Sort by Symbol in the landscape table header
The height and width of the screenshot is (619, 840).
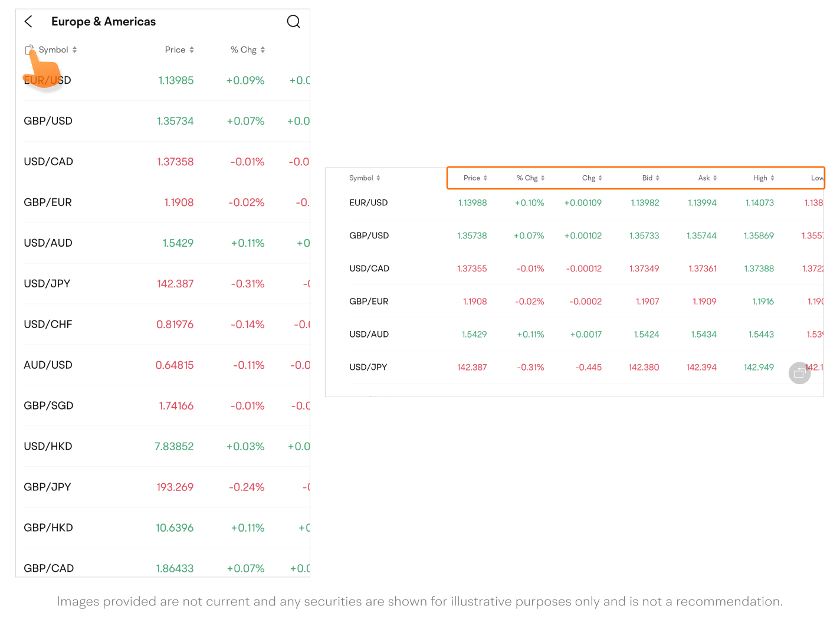pos(365,178)
